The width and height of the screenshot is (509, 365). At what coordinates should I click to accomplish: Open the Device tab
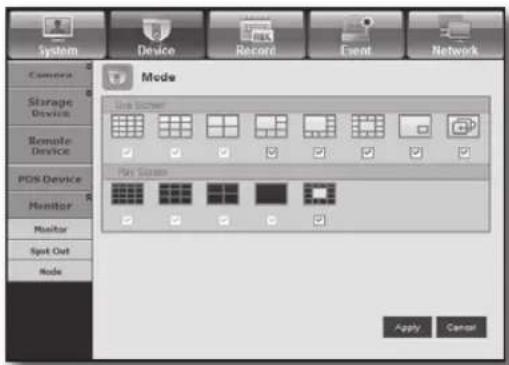coord(156,35)
